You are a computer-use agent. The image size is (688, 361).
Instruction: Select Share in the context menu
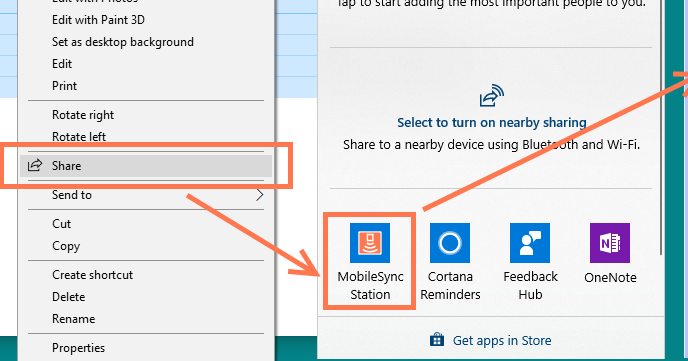point(146,166)
